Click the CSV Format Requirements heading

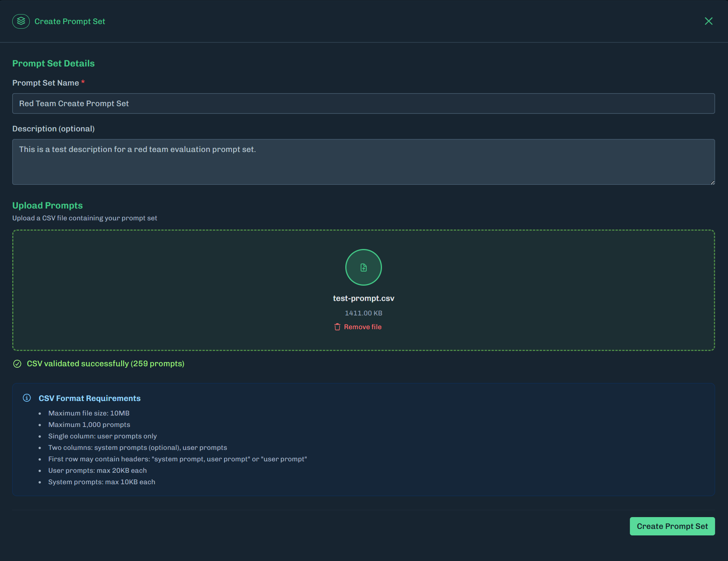click(x=89, y=398)
